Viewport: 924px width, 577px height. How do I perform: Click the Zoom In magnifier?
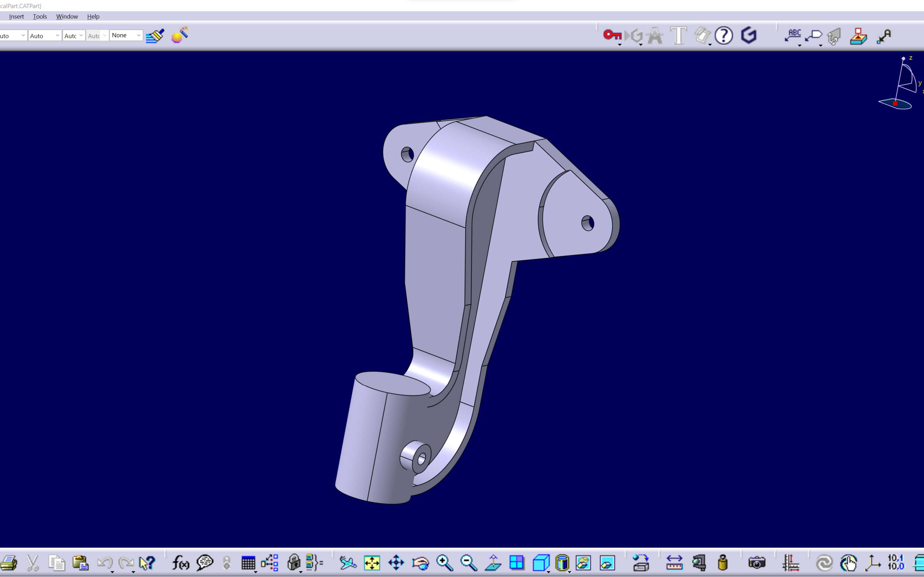tap(444, 563)
